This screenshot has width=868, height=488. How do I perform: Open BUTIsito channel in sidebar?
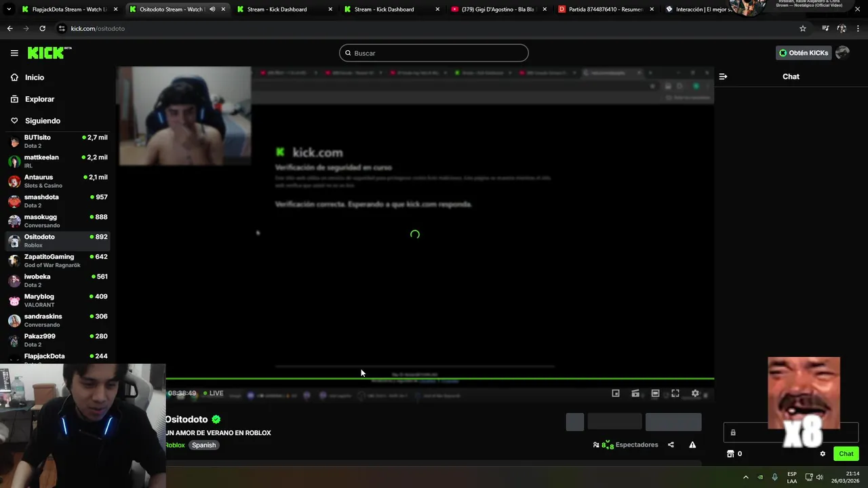point(59,141)
